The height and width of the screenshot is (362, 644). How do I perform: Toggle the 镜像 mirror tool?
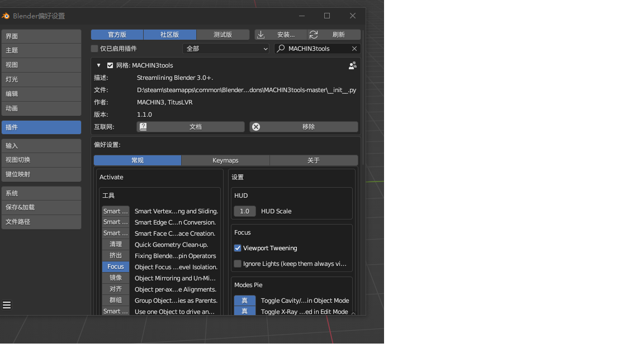click(115, 278)
